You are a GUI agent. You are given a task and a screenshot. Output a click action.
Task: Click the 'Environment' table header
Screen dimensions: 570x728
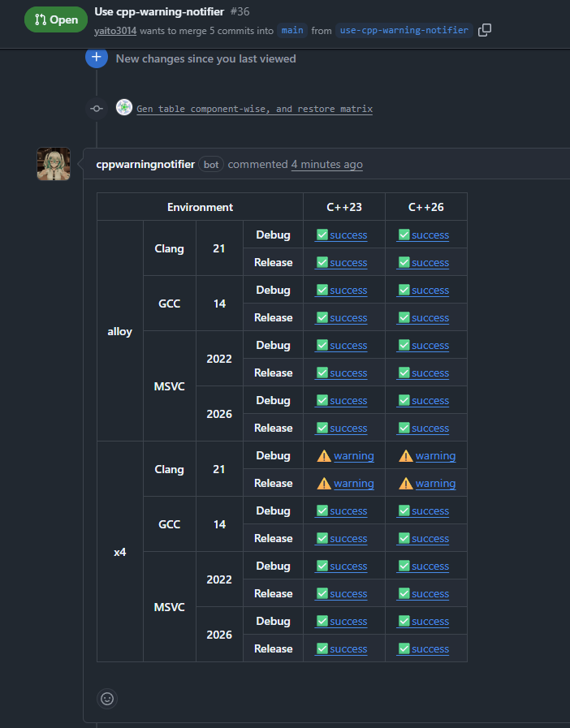[201, 207]
